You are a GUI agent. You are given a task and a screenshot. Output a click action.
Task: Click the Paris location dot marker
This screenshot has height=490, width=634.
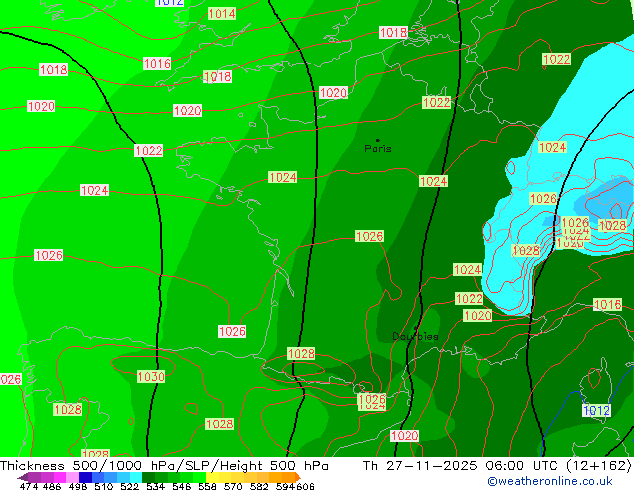[378, 140]
